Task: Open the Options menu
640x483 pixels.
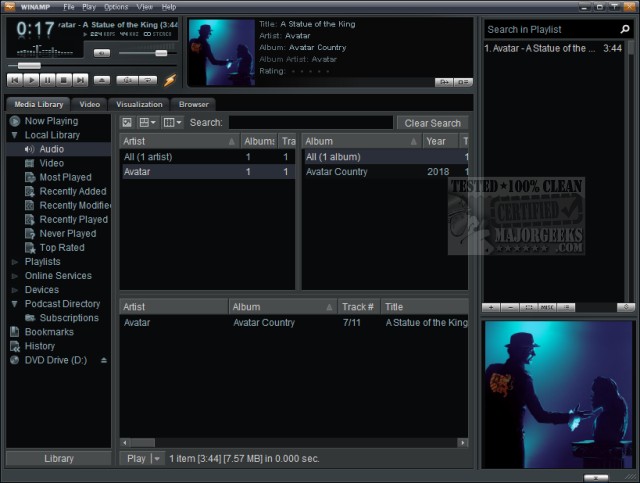Action: pos(116,7)
